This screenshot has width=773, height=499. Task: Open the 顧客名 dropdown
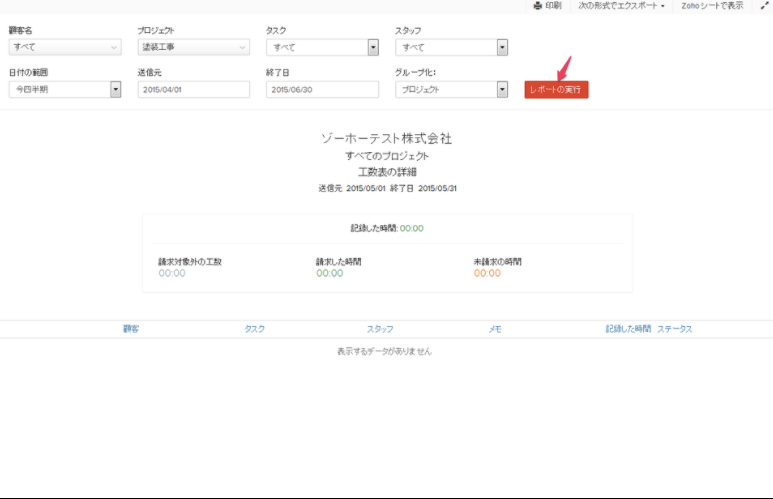[65, 47]
